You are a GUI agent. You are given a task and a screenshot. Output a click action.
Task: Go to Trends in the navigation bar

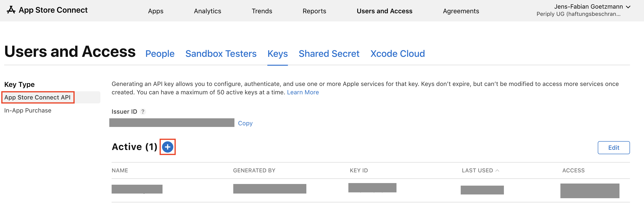coord(262,11)
